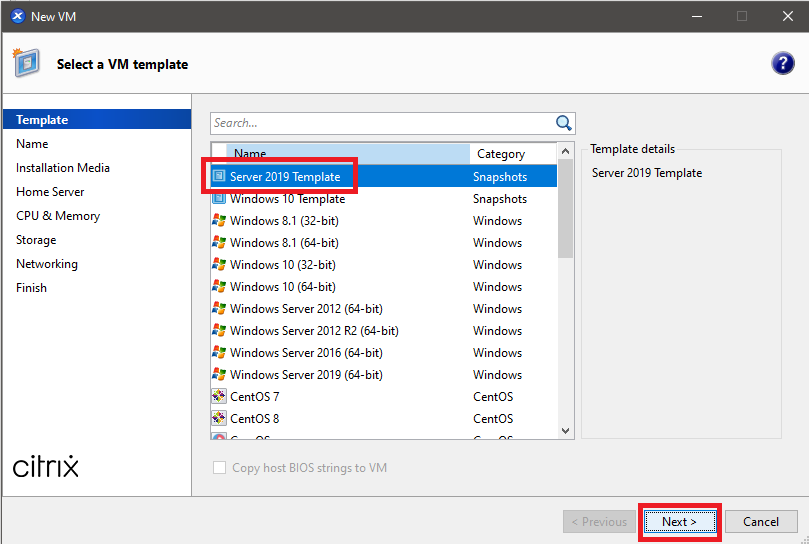
Task: Click the CentOS 7 template icon
Action: point(219,397)
